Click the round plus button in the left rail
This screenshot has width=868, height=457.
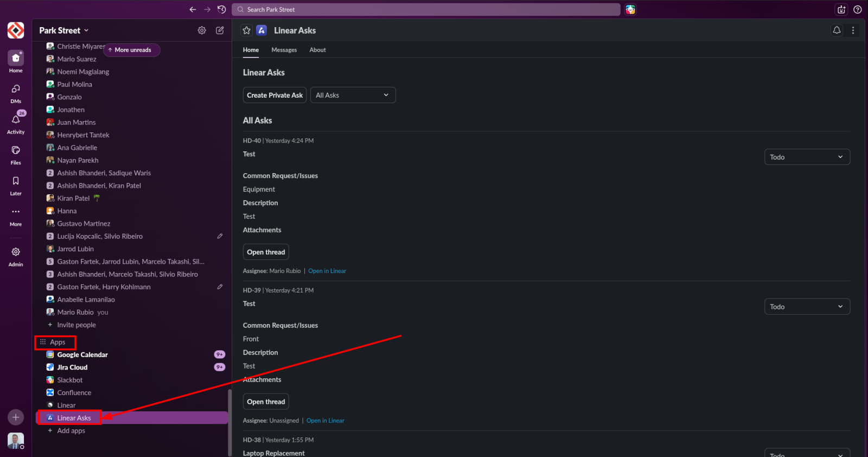[16, 417]
